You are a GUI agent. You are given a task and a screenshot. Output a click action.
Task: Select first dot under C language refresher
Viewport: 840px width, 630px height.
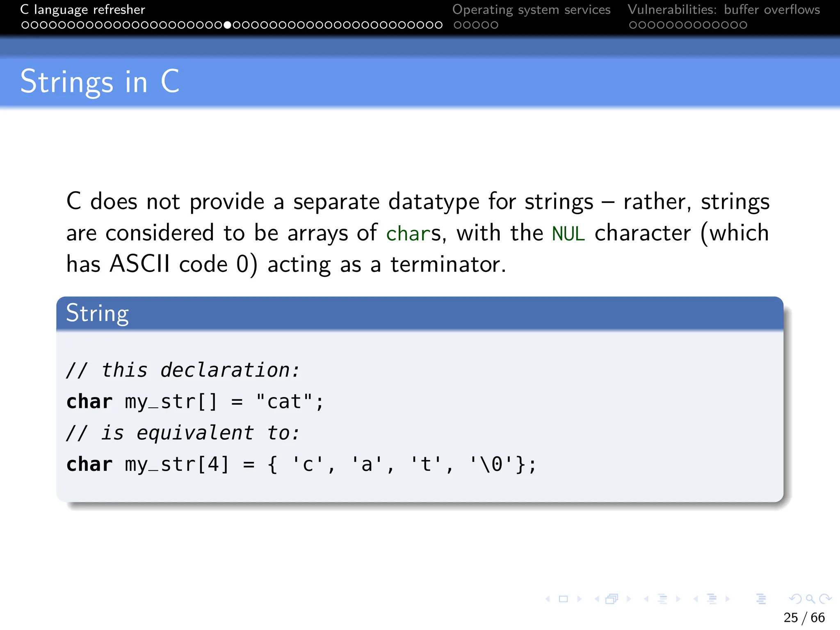click(25, 25)
